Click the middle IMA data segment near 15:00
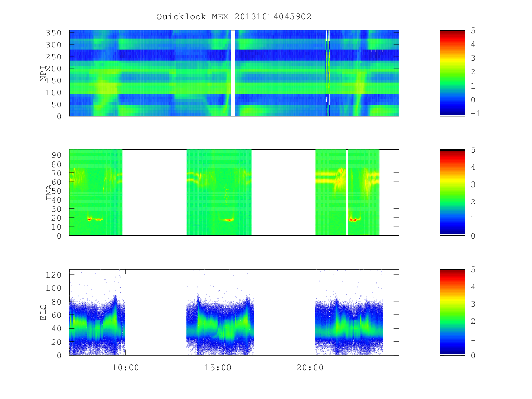Image resolution: width=532 pixels, height=399 pixels. click(x=219, y=192)
